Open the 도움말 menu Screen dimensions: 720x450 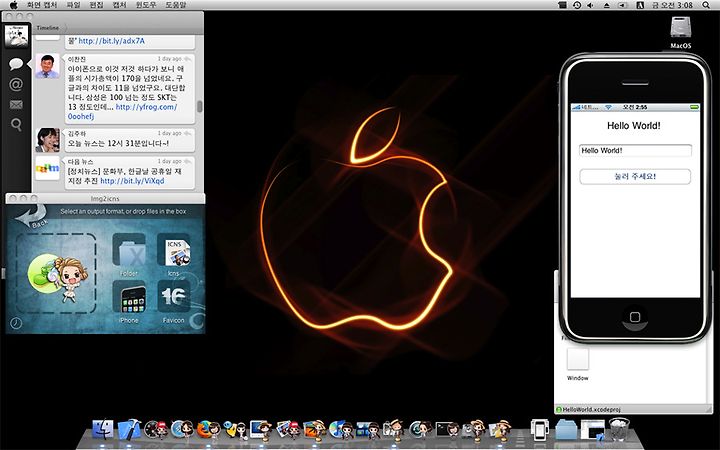tap(175, 5)
